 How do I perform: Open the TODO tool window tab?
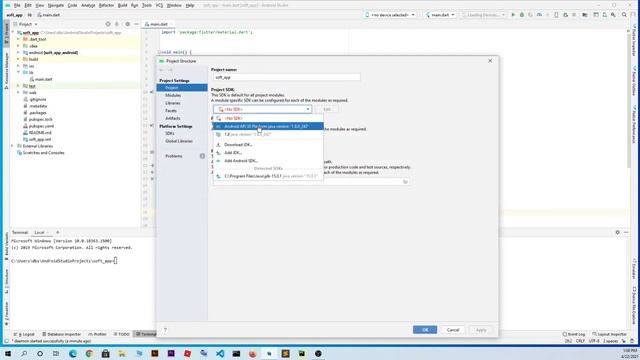coord(121,334)
